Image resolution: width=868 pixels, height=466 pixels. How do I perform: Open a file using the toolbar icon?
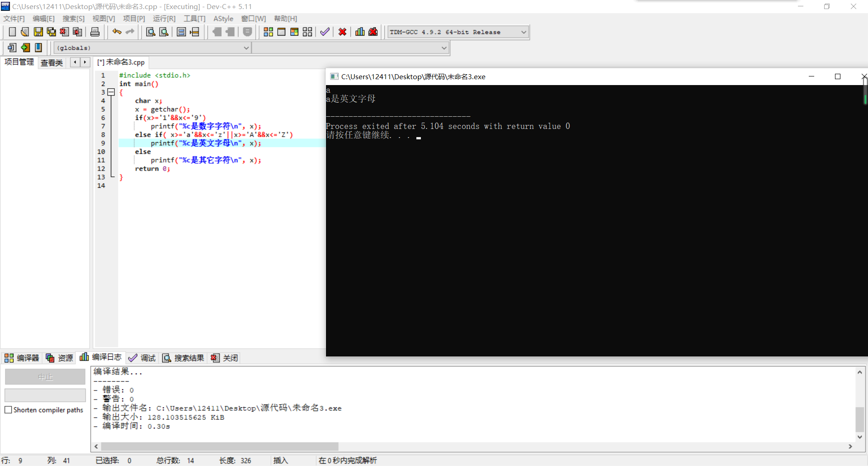click(25, 32)
